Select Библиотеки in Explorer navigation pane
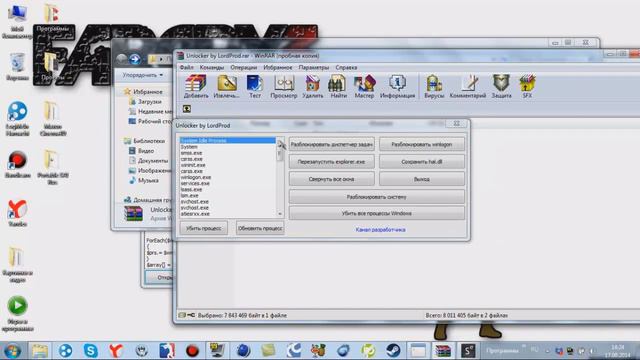Viewport: 640px width, 360px height. [145, 141]
